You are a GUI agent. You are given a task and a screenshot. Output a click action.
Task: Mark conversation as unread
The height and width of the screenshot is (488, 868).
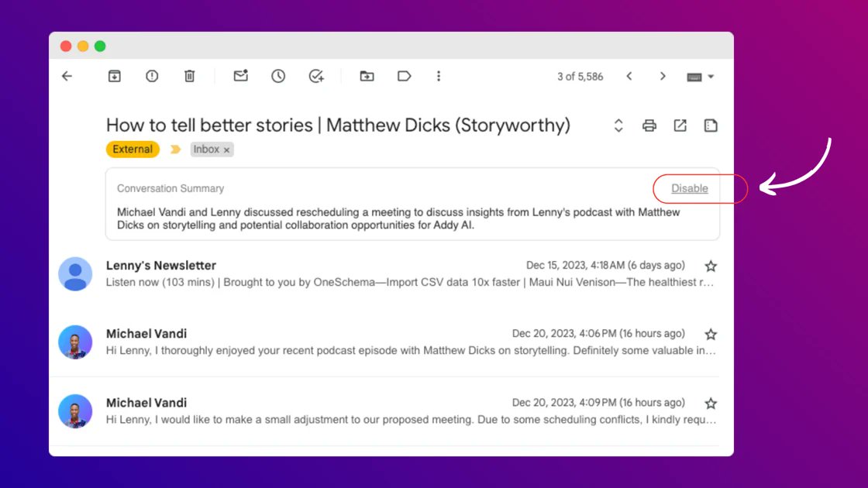click(x=241, y=76)
